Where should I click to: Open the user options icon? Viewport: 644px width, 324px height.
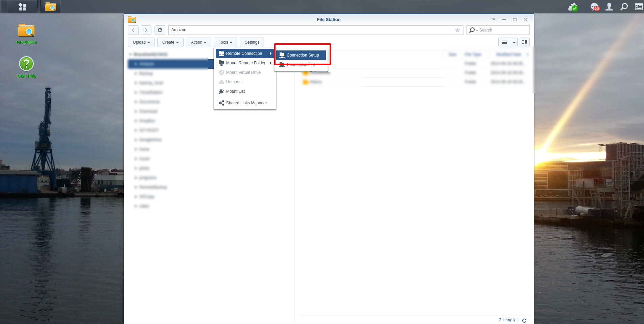(x=609, y=7)
